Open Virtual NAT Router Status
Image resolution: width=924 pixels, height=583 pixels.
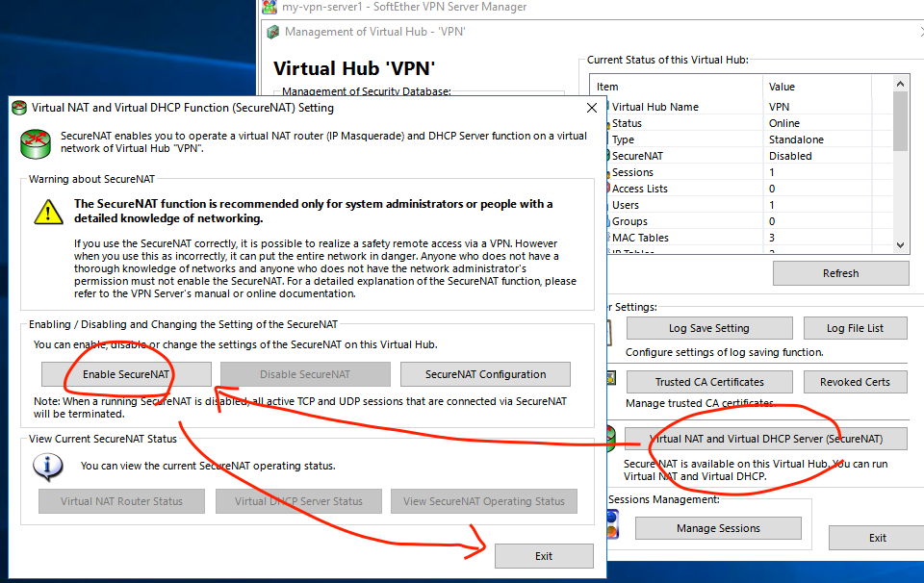(122, 501)
